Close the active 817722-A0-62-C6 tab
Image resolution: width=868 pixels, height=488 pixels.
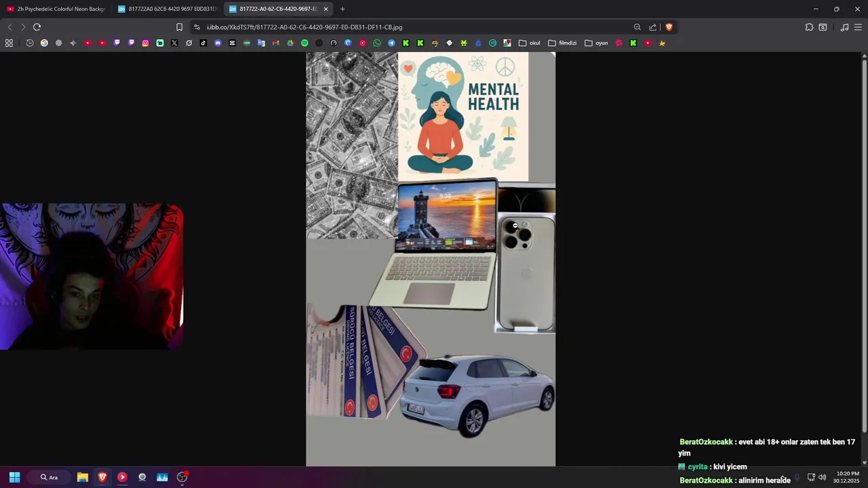pyautogui.click(x=326, y=9)
